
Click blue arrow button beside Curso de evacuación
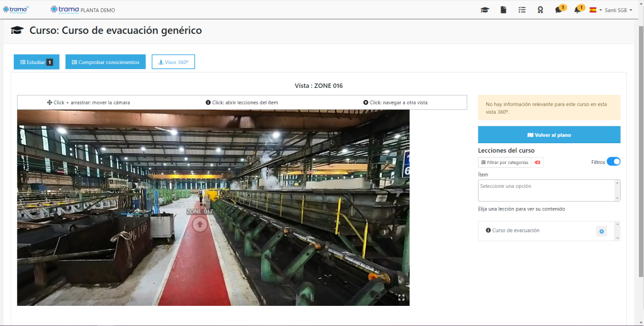click(x=601, y=231)
